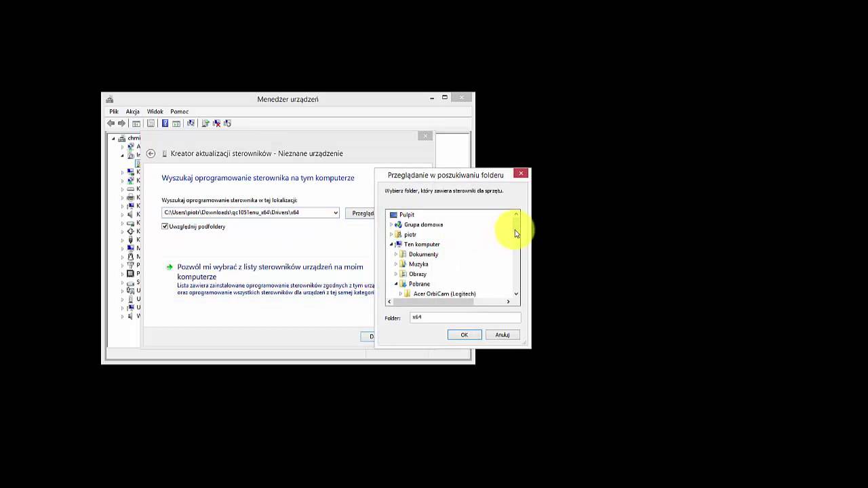Collapse the root computer node in Device Manager
Image resolution: width=868 pixels, height=488 pixels.
pos(114,138)
